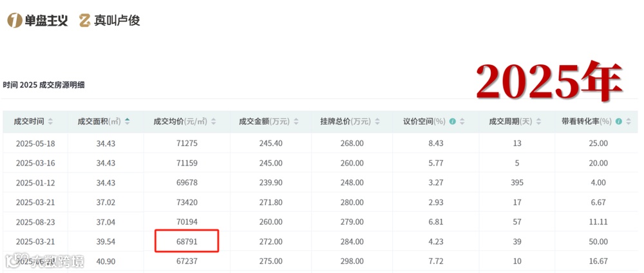Click negotiation space value 3.27
Image resolution: width=644 pixels, height=273 pixels.
pos(436,183)
